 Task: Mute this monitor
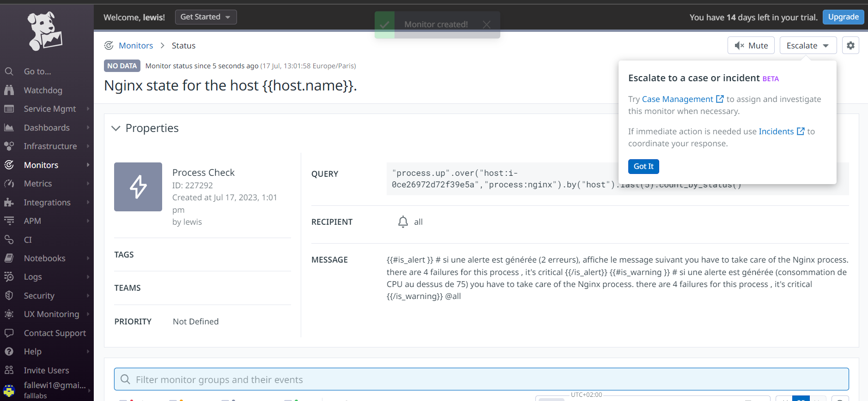[x=751, y=45]
